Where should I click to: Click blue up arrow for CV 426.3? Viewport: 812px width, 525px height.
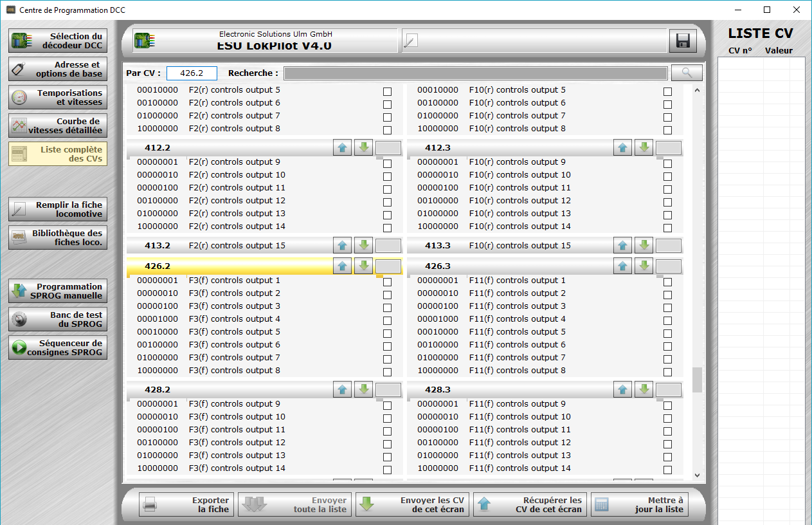tap(623, 266)
